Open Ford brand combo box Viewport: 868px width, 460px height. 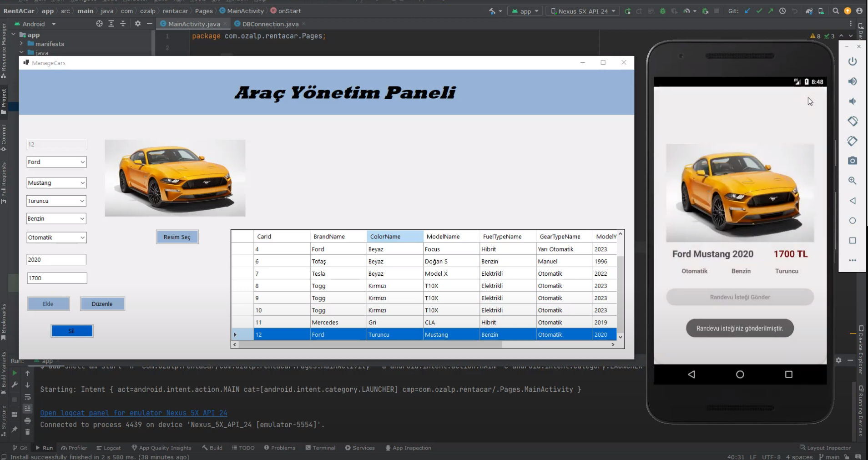click(56, 162)
